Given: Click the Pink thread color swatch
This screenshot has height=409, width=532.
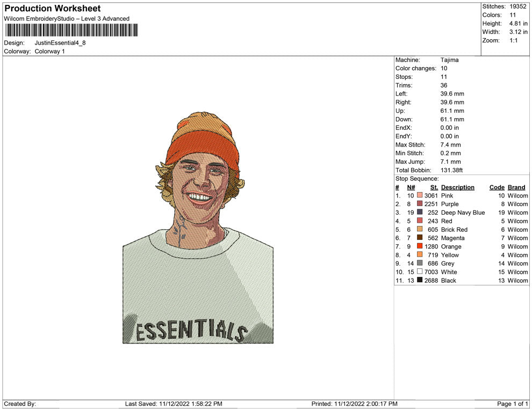Looking at the screenshot, I should click(420, 195).
